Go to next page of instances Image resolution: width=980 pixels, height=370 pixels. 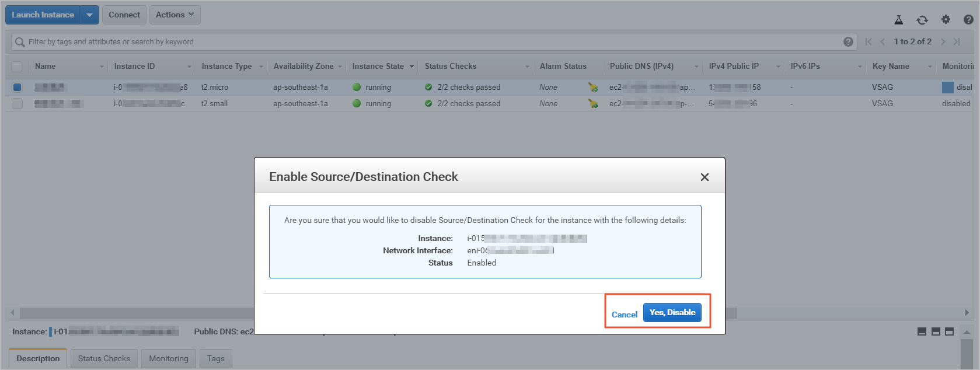[943, 41]
